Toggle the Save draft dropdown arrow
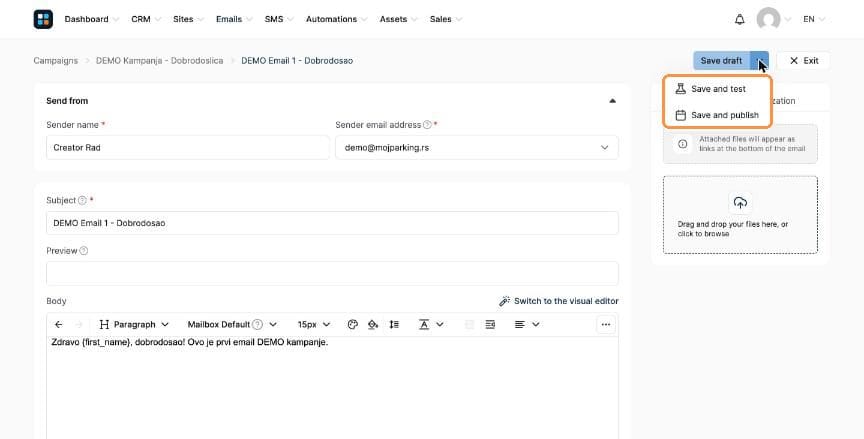Viewport: 864px width, 439px height. pos(760,61)
